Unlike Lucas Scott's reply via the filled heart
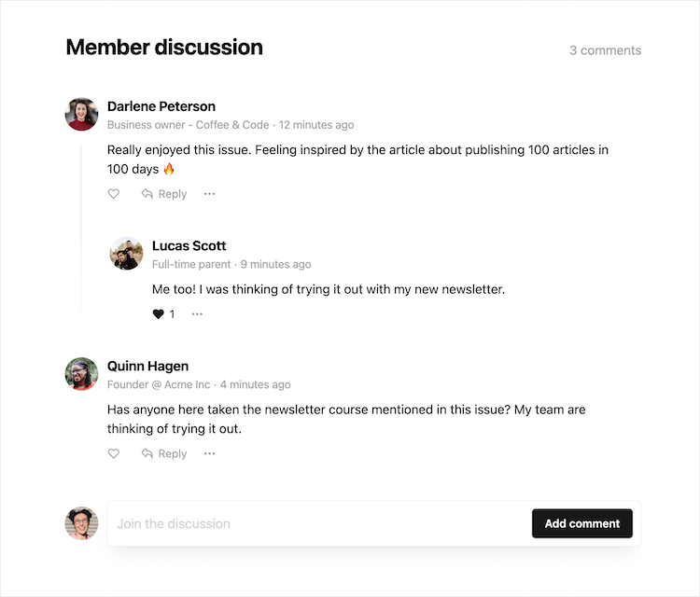The image size is (700, 597). (158, 314)
